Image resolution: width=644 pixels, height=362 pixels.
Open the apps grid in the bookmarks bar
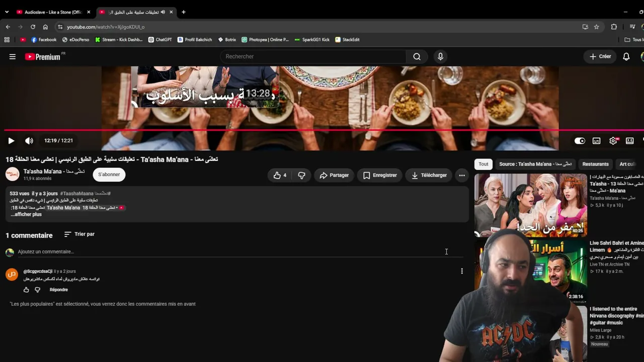7,40
